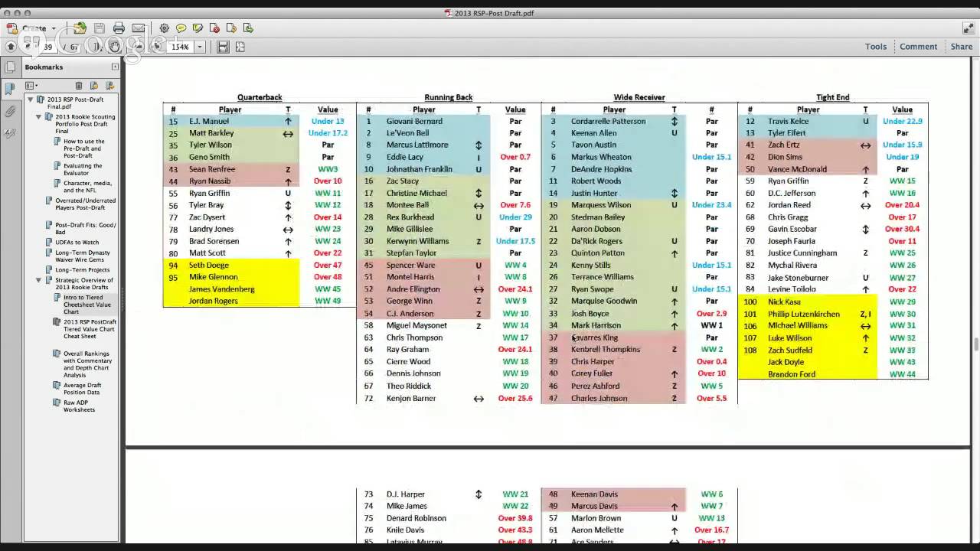Add a sticky note comment
980x551 pixels.
point(181,28)
